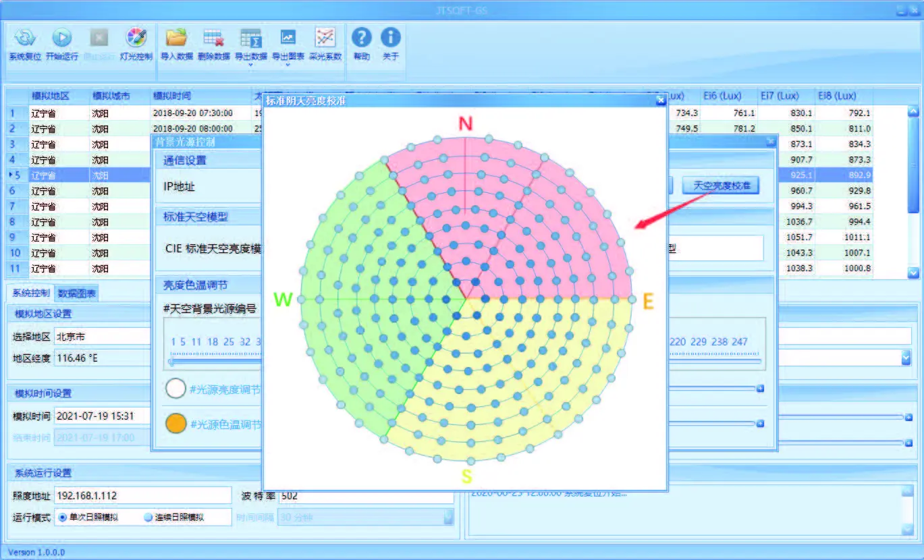Click the 照度地址 IP input field
This screenshot has height=560, width=924.
click(142, 495)
